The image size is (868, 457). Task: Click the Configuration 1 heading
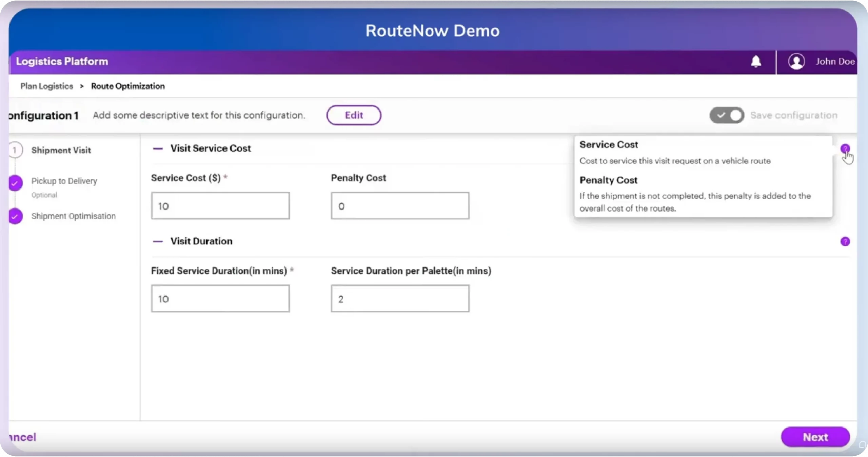(44, 115)
